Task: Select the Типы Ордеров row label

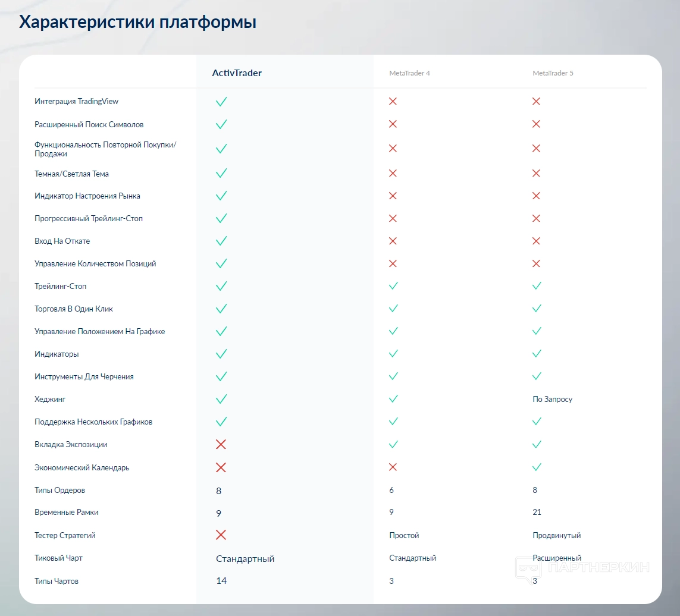Action: (60, 491)
